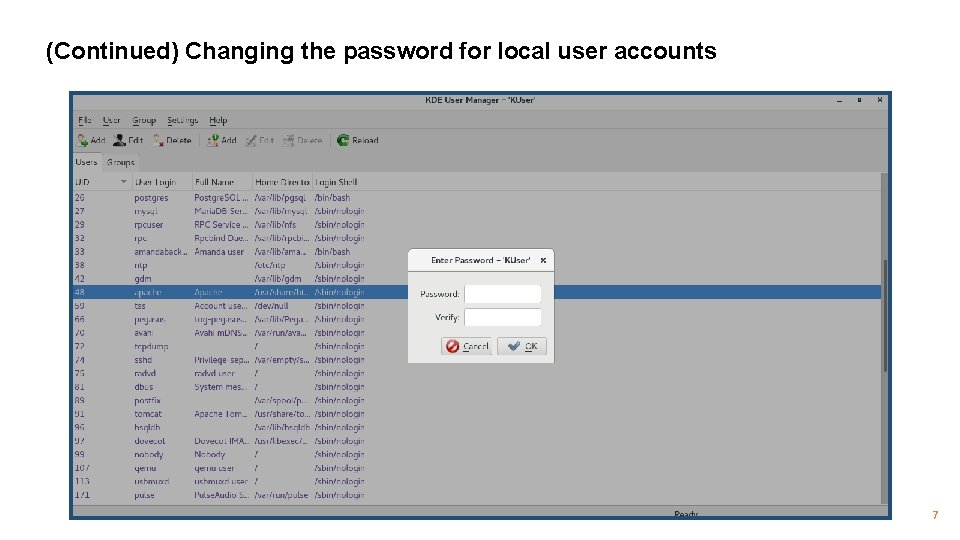Select the nobody user row

[x=478, y=454]
